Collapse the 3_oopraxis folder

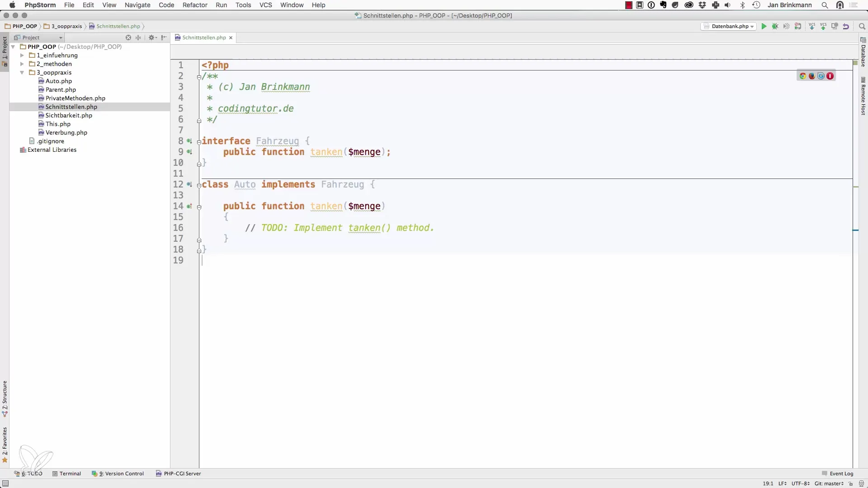pos(22,72)
